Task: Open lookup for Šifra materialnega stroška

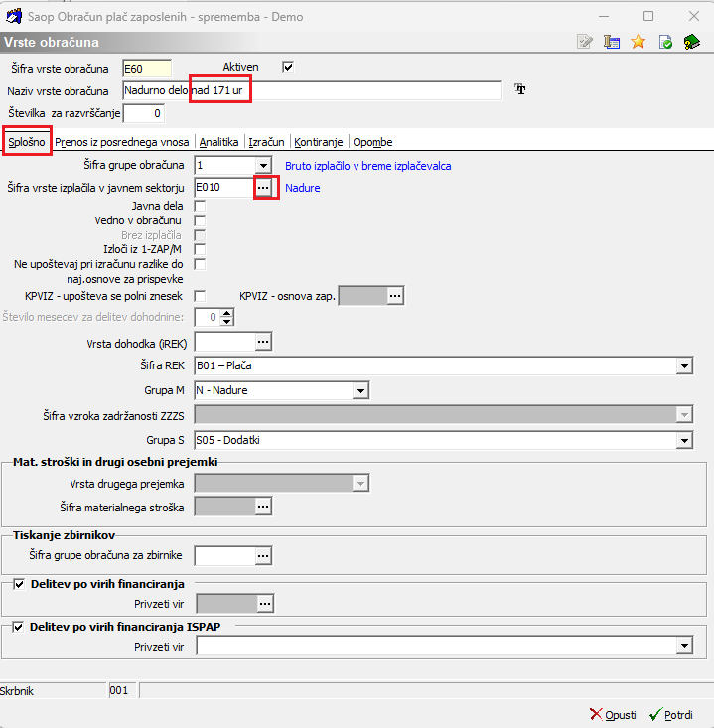Action: (263, 507)
